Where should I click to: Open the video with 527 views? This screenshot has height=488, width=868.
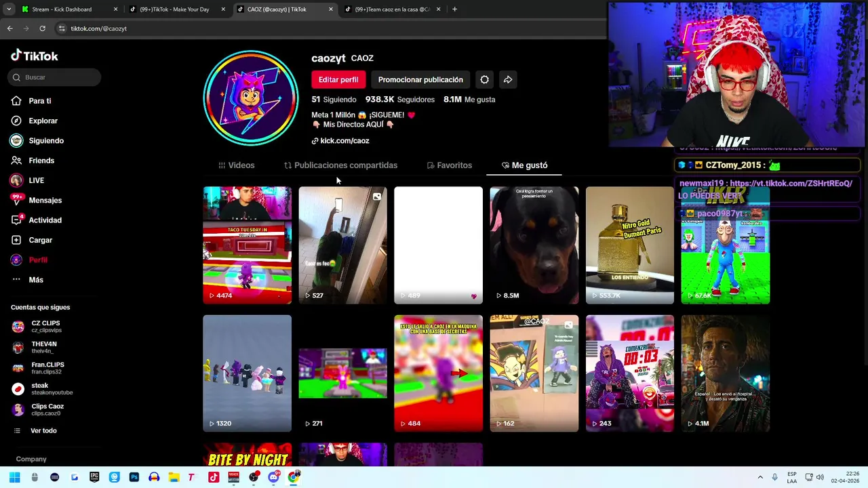click(343, 245)
